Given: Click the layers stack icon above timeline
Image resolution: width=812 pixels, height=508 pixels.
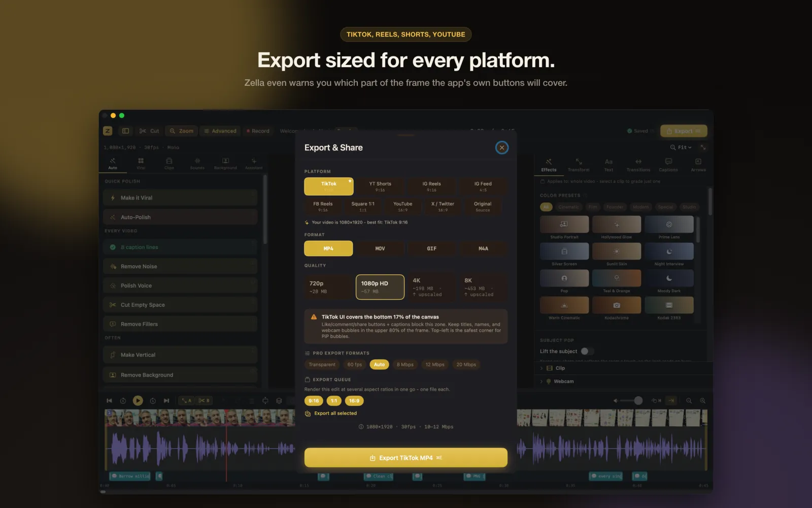Looking at the screenshot, I should point(279,401).
